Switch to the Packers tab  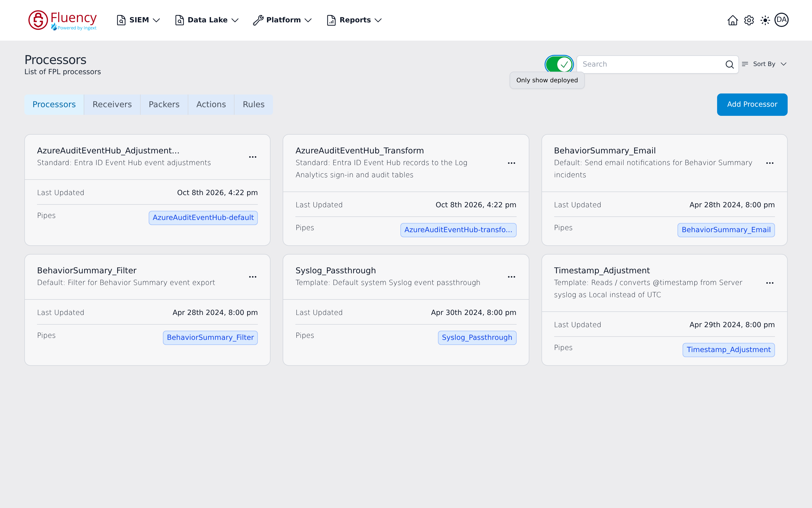click(x=164, y=104)
